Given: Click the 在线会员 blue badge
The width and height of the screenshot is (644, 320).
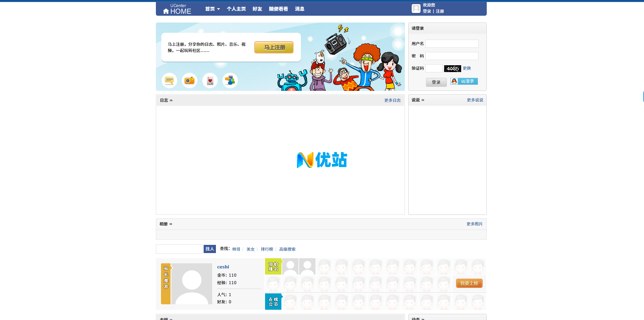Looking at the screenshot, I should click(x=273, y=302).
